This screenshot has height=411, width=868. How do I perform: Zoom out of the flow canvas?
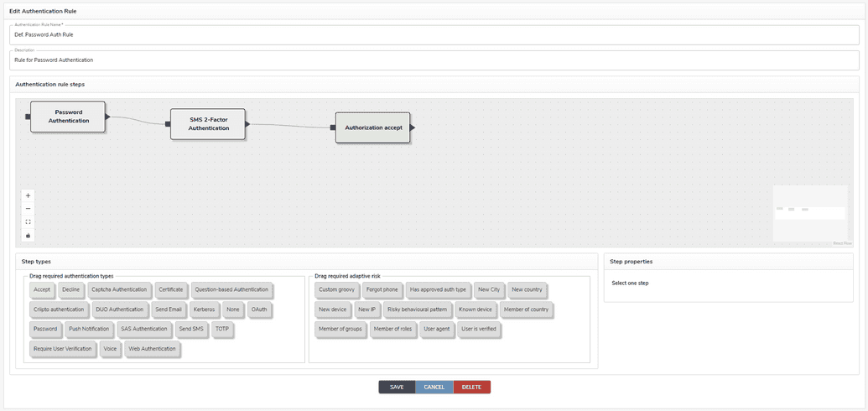[29, 209]
